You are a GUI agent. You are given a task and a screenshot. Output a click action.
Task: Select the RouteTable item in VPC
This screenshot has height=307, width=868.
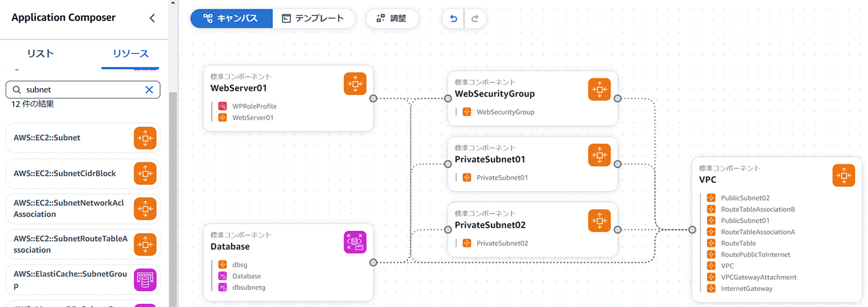click(738, 243)
